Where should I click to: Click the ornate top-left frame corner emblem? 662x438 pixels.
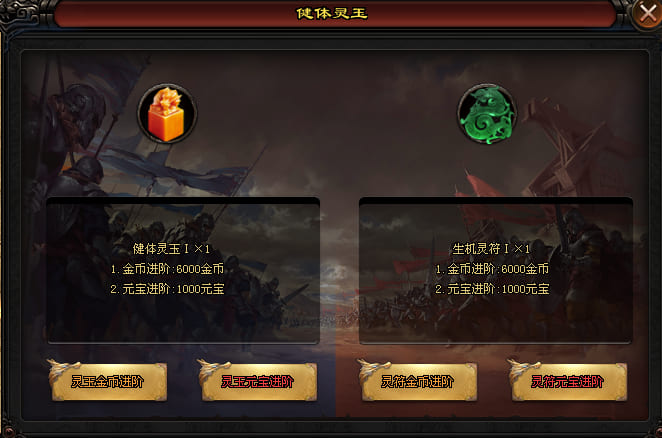coord(20,13)
